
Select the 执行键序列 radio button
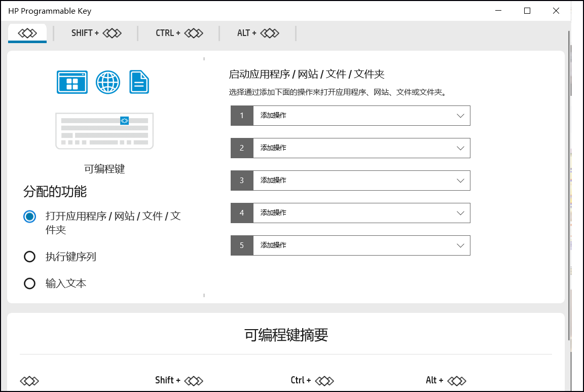pos(30,257)
